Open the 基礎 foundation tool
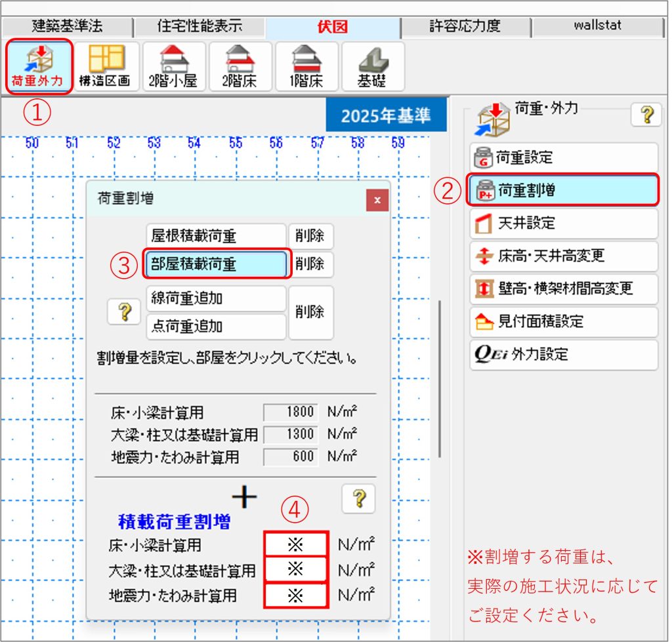 pos(373,66)
